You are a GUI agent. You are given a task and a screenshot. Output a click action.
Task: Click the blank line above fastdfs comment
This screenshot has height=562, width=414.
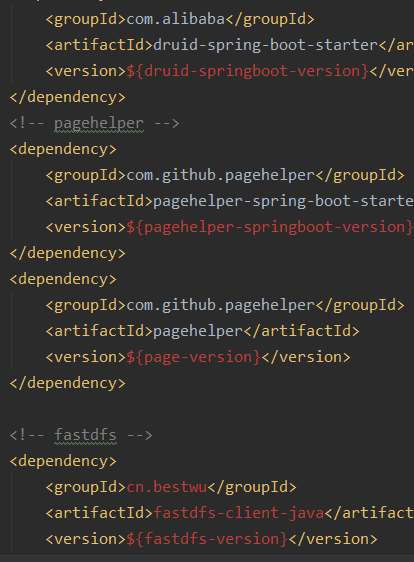[x=207, y=409]
